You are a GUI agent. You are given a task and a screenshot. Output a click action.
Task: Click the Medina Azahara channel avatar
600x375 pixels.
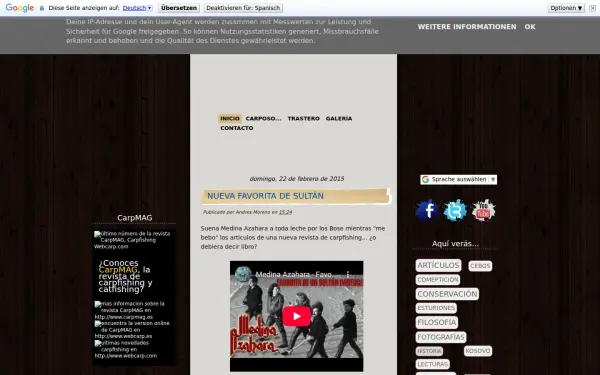[243, 274]
